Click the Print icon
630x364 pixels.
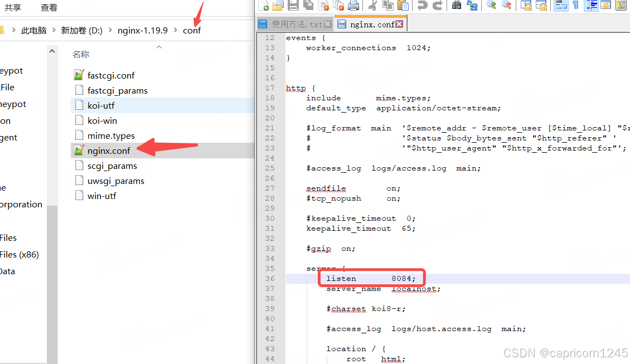pyautogui.click(x=353, y=5)
